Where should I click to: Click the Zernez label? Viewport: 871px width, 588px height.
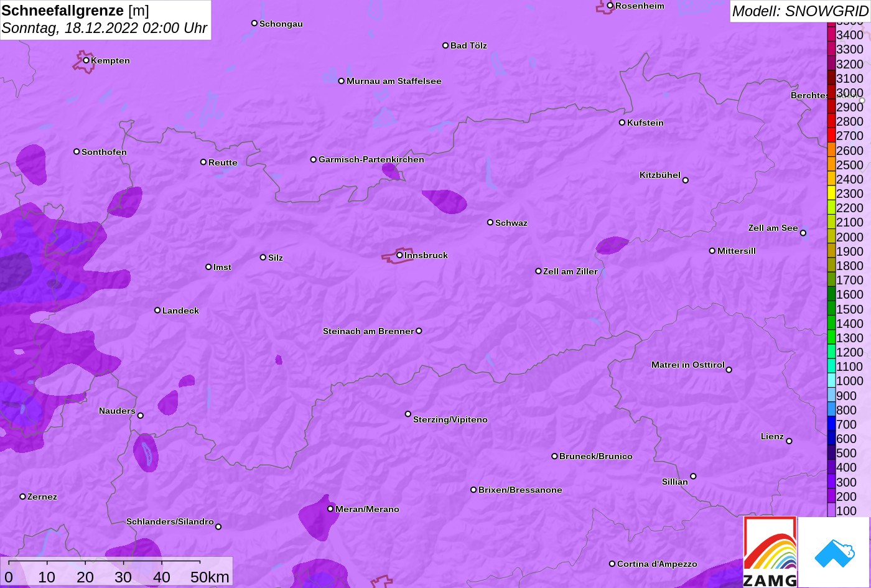(42, 497)
